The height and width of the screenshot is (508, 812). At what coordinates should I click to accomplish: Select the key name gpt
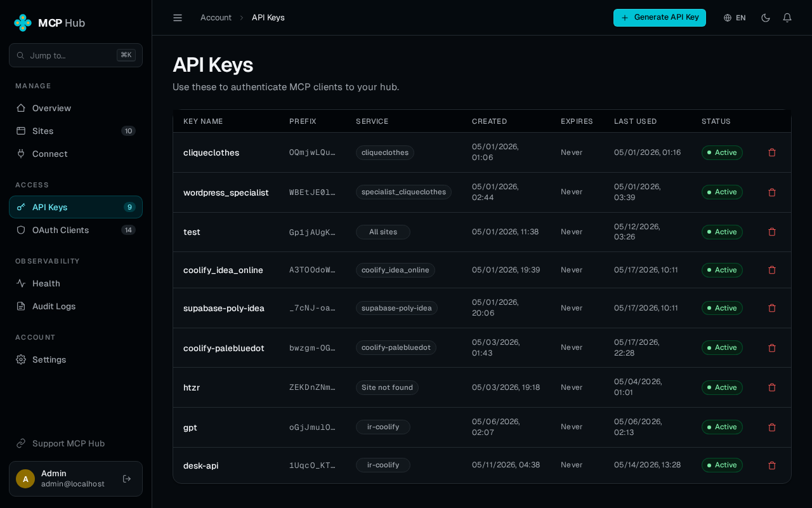[x=190, y=427]
